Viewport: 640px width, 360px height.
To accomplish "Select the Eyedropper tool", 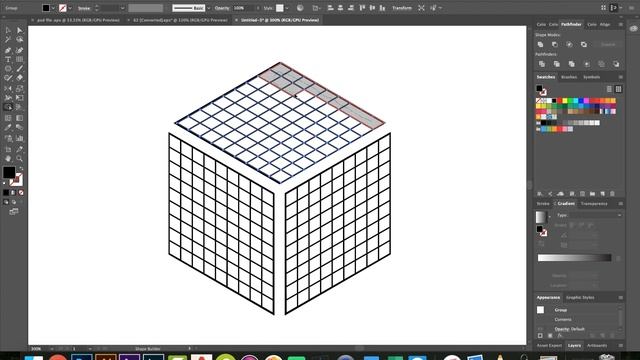I will coord(8,127).
